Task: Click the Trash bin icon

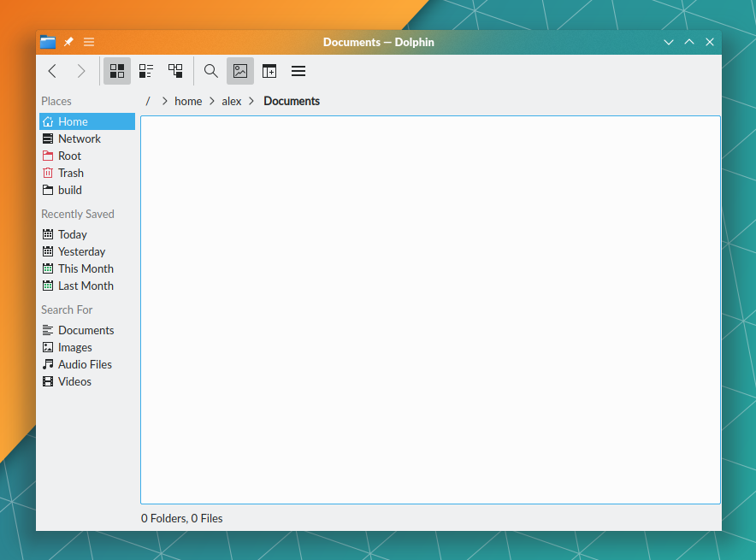Action: [48, 173]
